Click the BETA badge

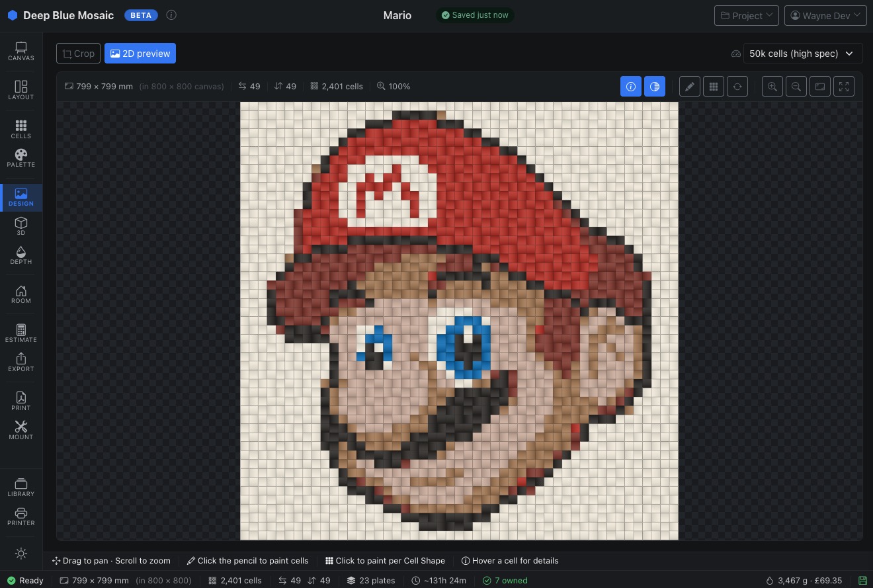click(141, 15)
